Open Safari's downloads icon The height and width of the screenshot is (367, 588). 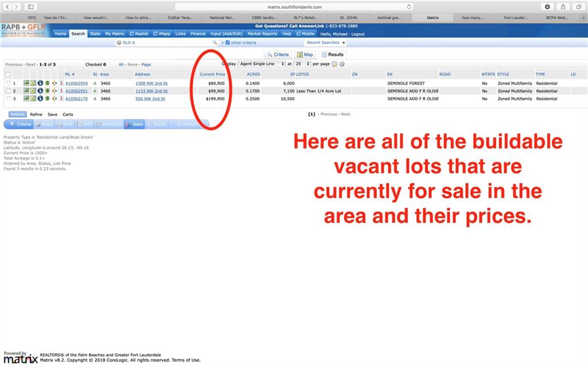tap(547, 7)
